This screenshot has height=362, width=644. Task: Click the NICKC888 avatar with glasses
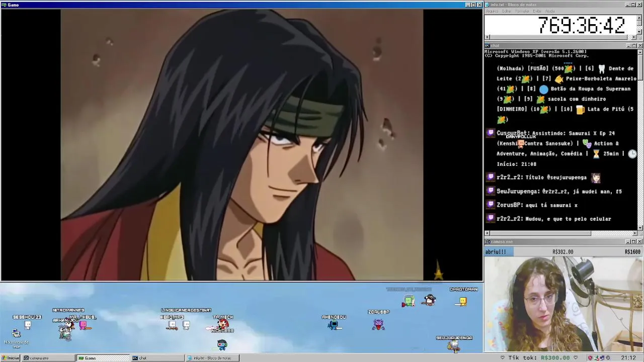click(222, 344)
